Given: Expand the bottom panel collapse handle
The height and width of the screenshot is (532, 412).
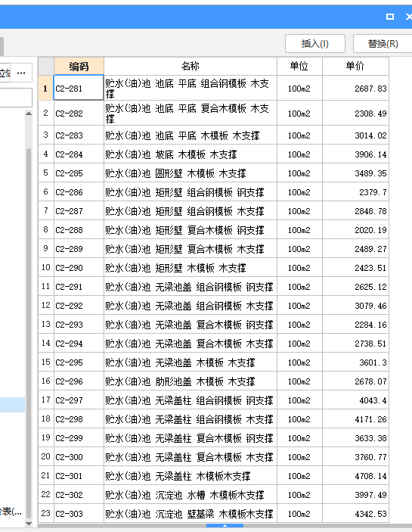Looking at the screenshot, I should [x=225, y=525].
